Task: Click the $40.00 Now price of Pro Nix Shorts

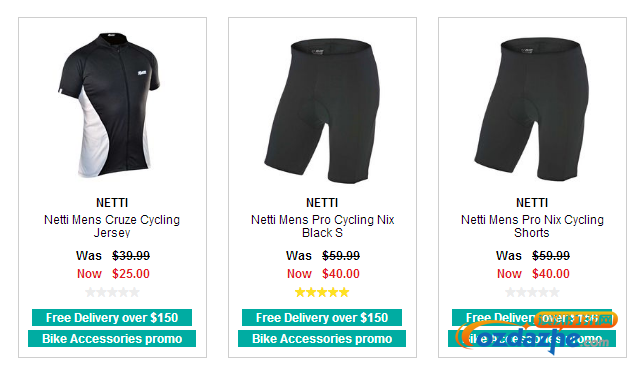Action: 551,274
